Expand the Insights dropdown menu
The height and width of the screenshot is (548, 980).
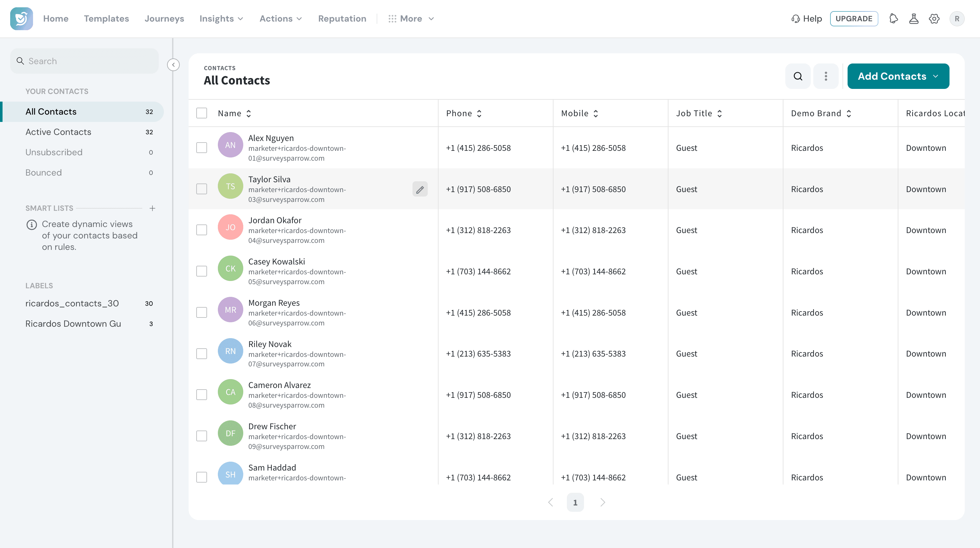tap(221, 19)
